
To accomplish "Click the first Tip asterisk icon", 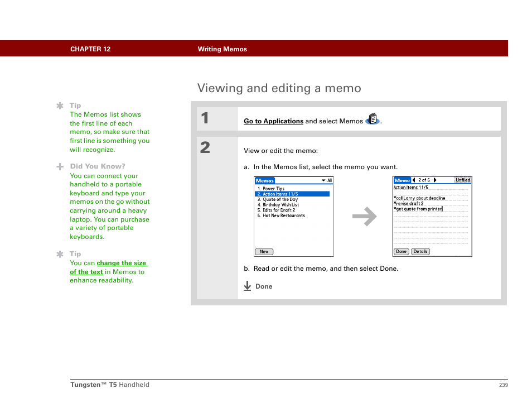I will pyautogui.click(x=60, y=106).
